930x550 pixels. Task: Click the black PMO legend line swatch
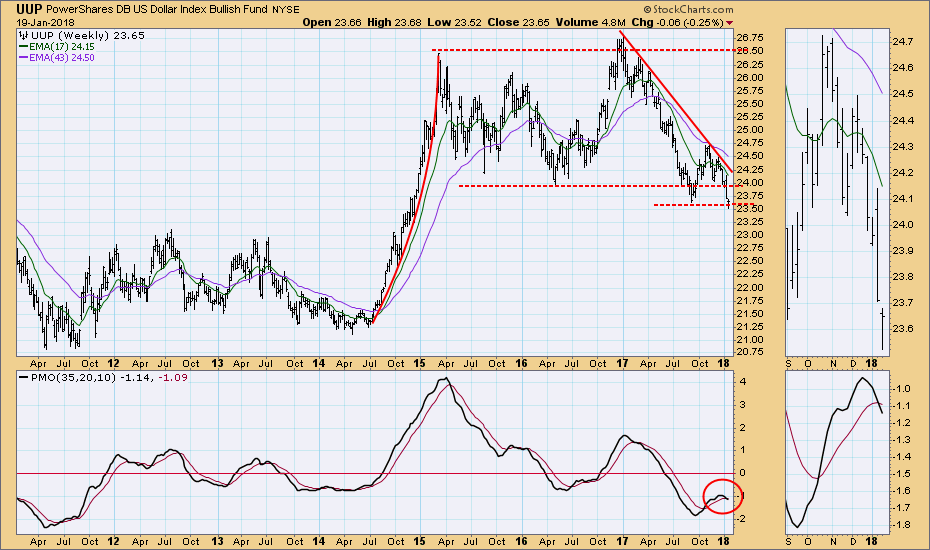(23, 377)
